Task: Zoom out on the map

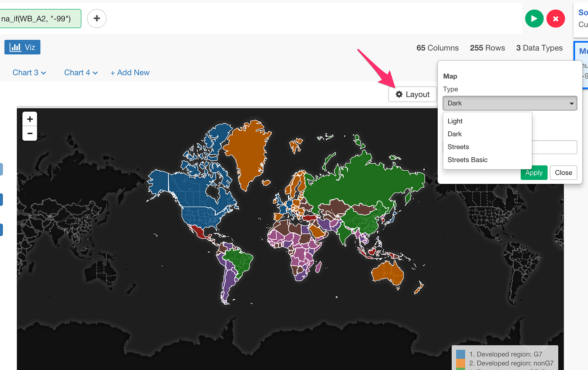Action: coord(30,134)
